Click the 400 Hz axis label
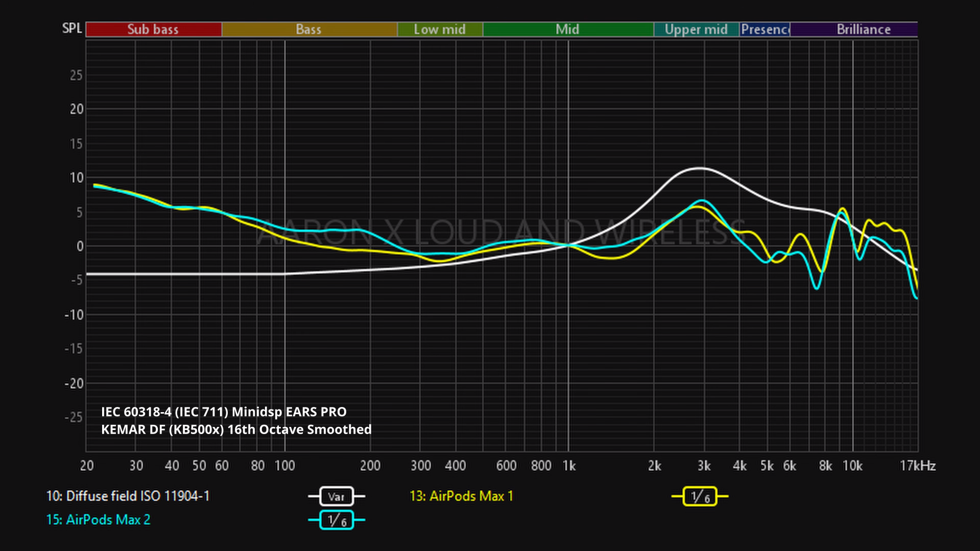The image size is (980, 551). [x=456, y=466]
